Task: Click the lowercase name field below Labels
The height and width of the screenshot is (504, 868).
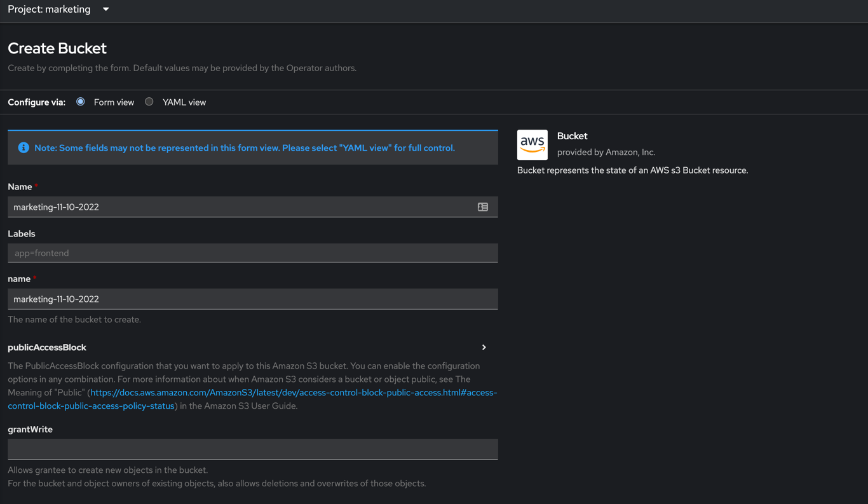Action: click(252, 299)
